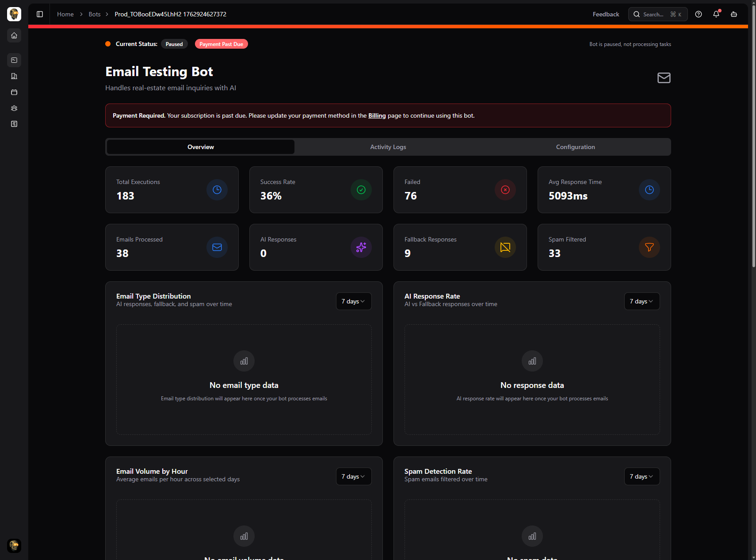Toggle the sidebar panel icon
The width and height of the screenshot is (756, 560).
coord(40,14)
